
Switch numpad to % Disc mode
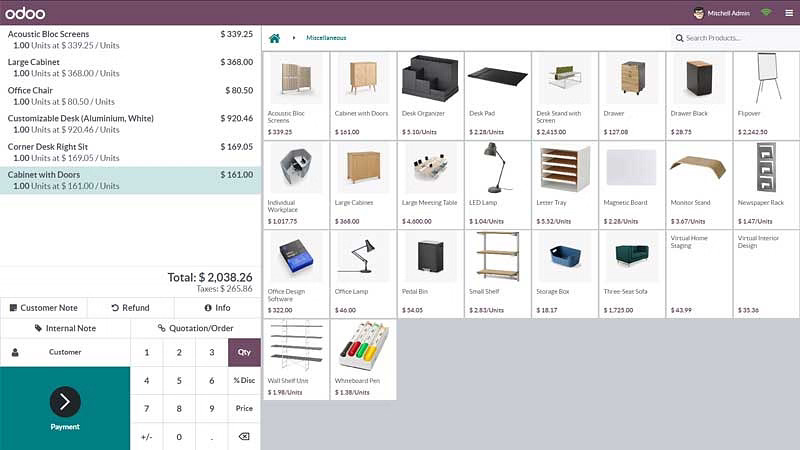(244, 380)
